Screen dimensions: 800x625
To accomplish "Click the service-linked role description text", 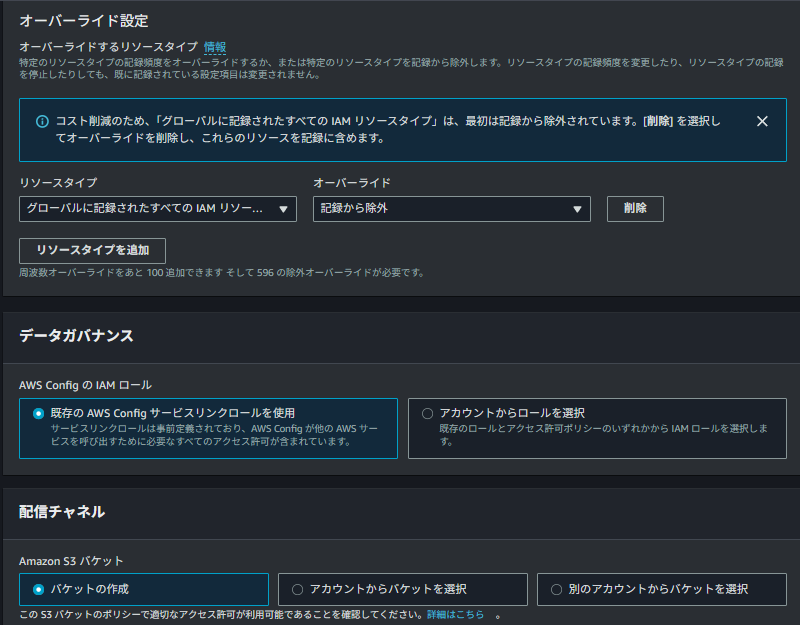I will tap(214, 435).
